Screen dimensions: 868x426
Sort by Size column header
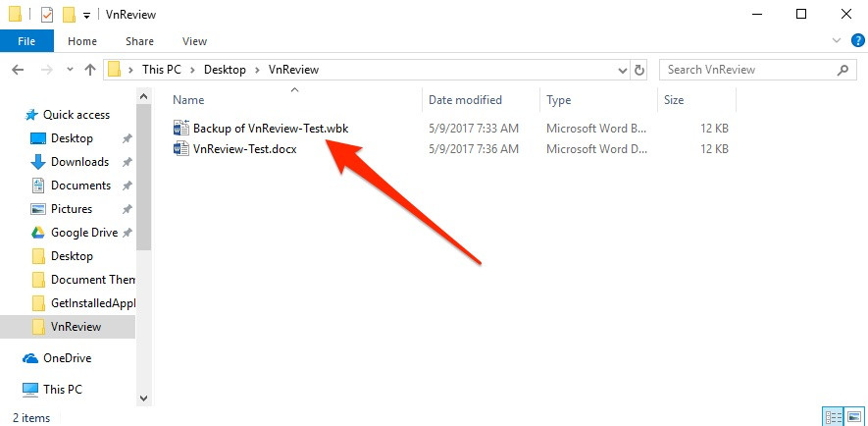coord(674,100)
